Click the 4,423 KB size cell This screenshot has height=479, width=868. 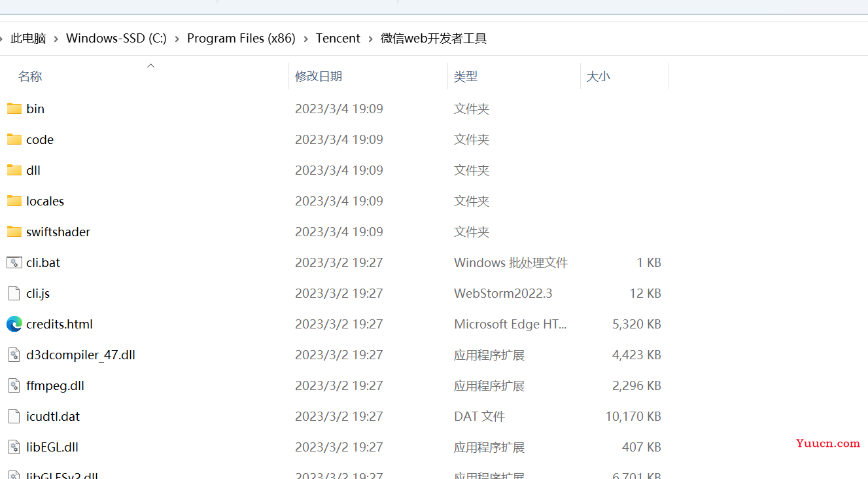(636, 355)
